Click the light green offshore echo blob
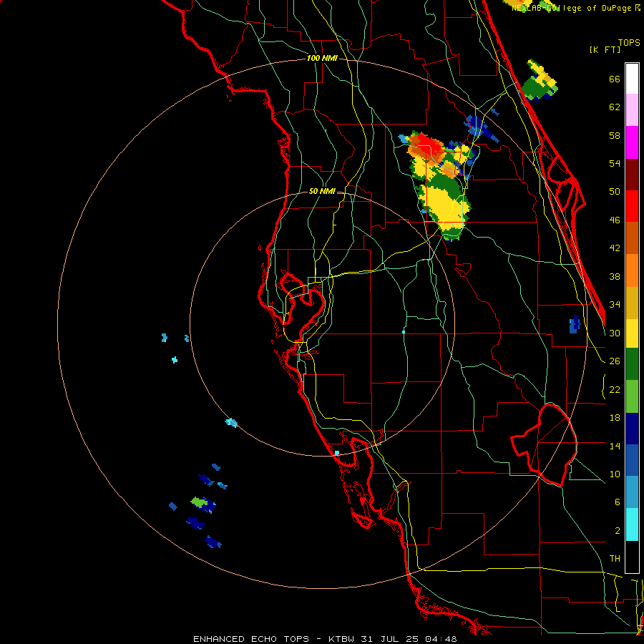Screen dimensions: 644x644 [x=198, y=502]
